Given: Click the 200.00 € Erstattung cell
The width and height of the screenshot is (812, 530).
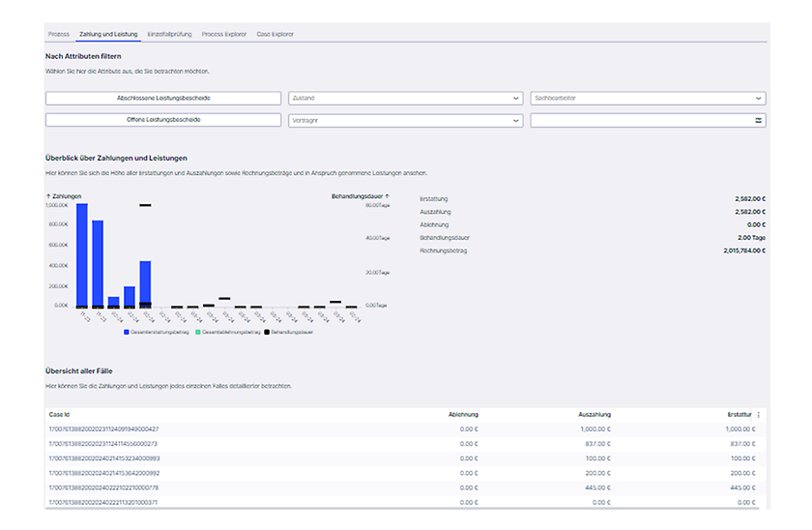Looking at the screenshot, I should (x=742, y=473).
